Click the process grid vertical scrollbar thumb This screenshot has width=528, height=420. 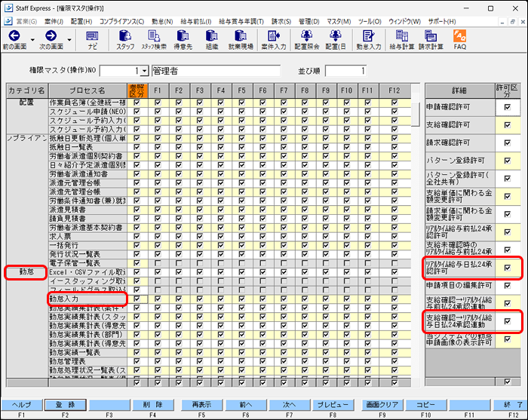(416, 114)
